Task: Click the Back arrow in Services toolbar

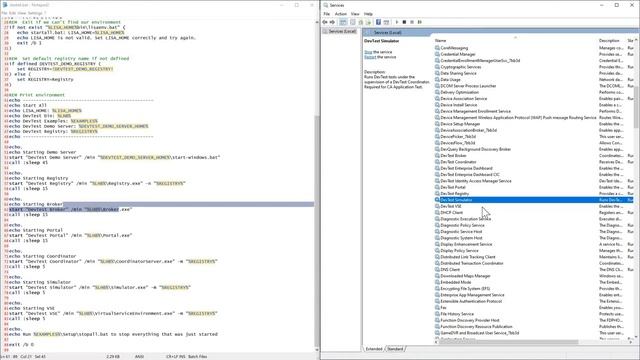Action: pyautogui.click(x=325, y=22)
